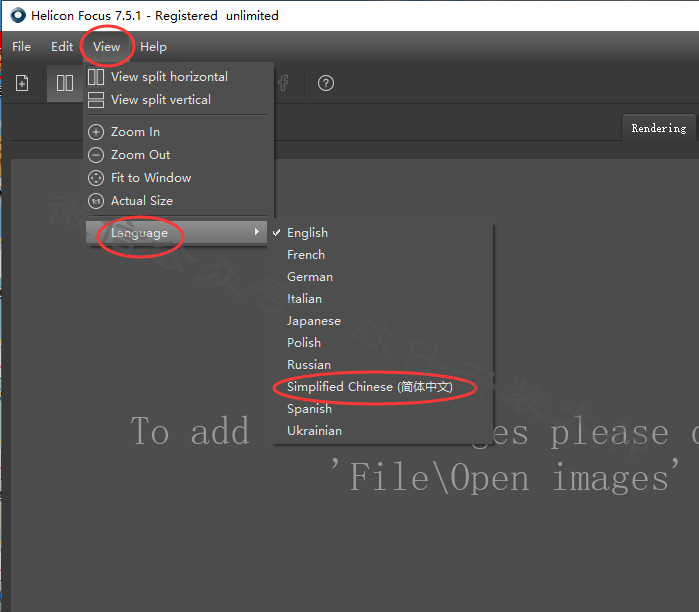699x612 pixels.
Task: Select checked English language option
Action: click(383, 233)
